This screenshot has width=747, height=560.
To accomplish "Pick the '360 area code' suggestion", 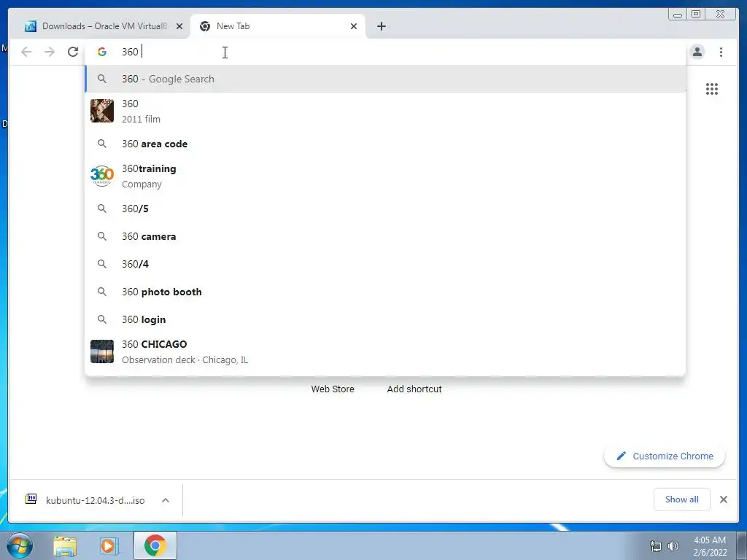I will pyautogui.click(x=385, y=144).
